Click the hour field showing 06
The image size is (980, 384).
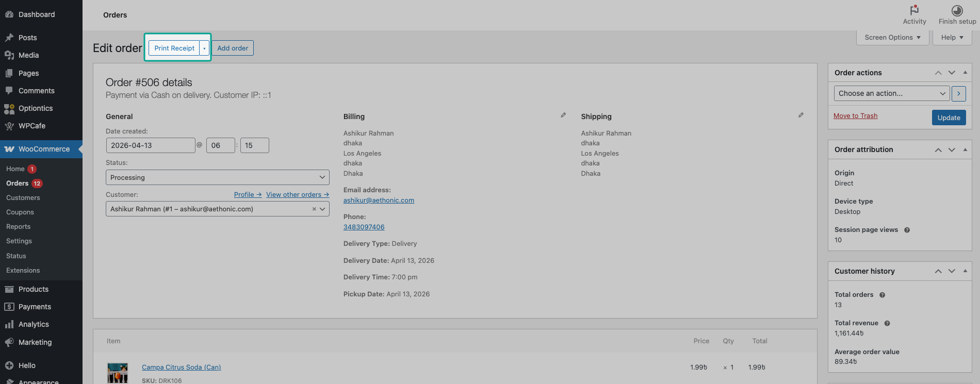tap(221, 145)
